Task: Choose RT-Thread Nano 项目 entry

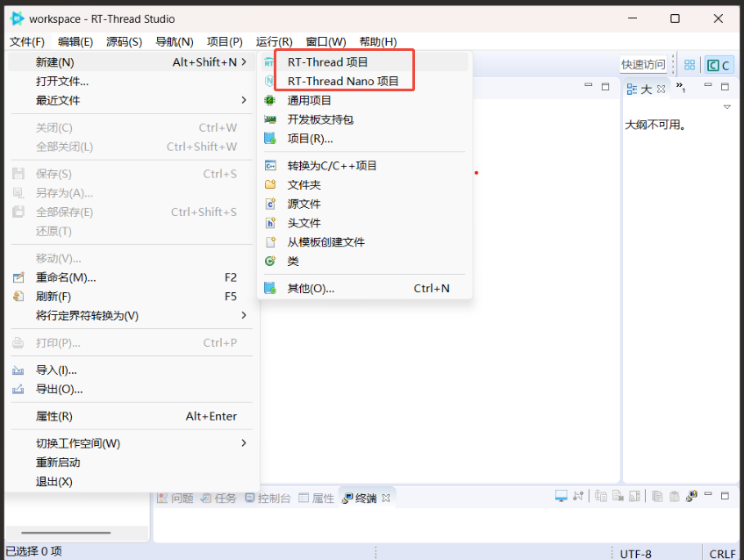Action: pyautogui.click(x=342, y=82)
